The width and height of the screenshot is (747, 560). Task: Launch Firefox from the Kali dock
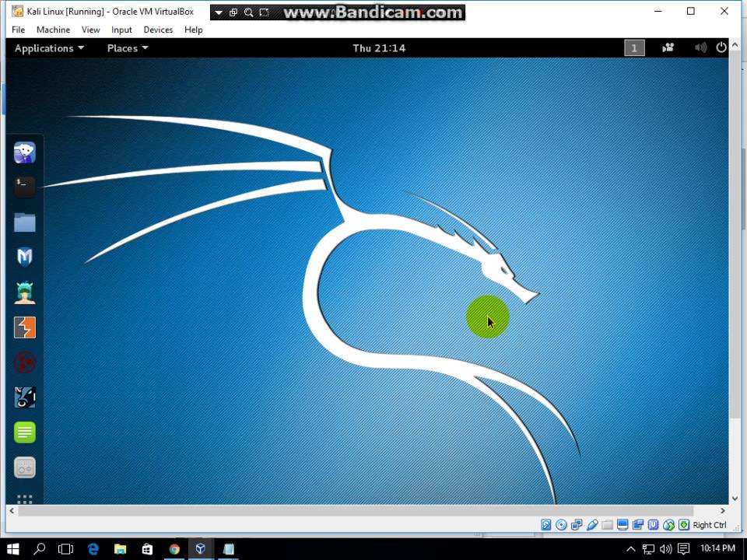25,152
